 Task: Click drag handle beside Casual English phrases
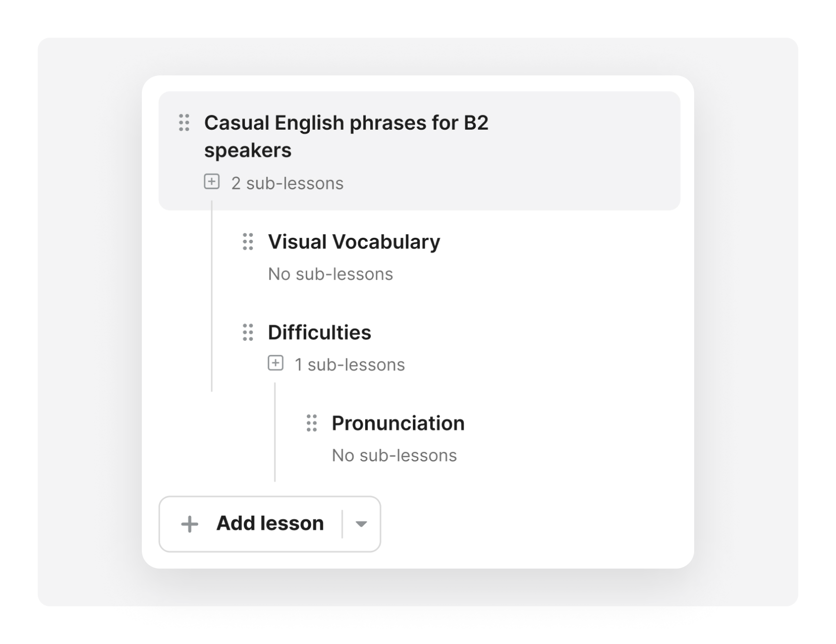point(184,123)
